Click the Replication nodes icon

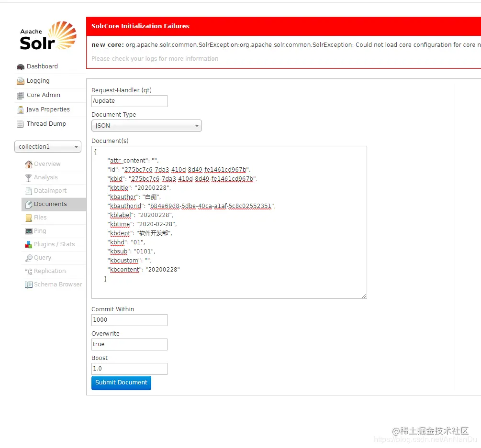click(x=29, y=272)
